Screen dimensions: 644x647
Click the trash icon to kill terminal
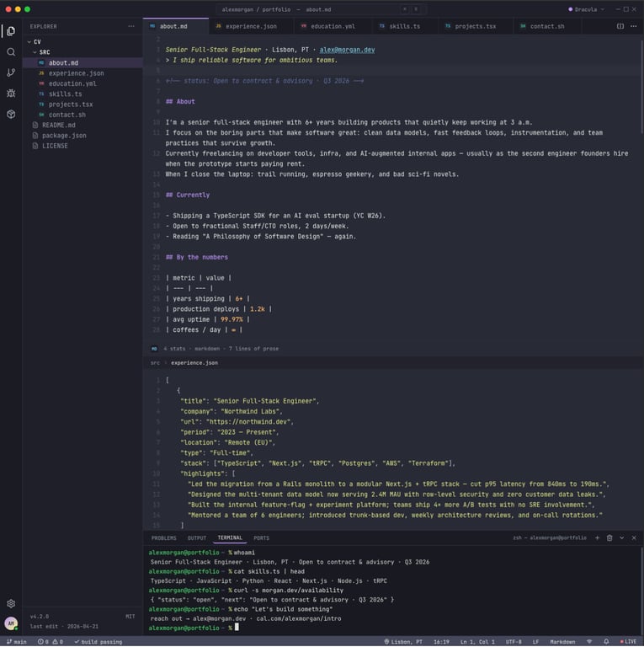609,537
